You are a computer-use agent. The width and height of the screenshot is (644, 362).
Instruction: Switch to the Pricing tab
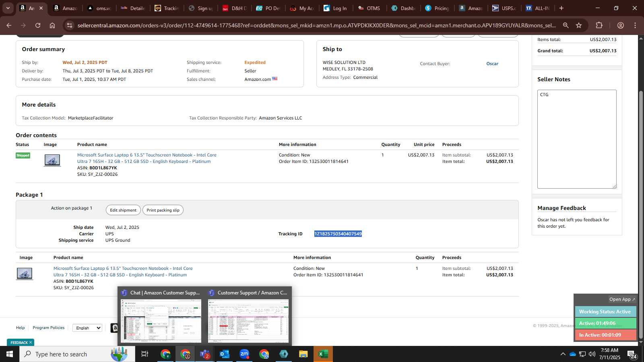click(437, 8)
